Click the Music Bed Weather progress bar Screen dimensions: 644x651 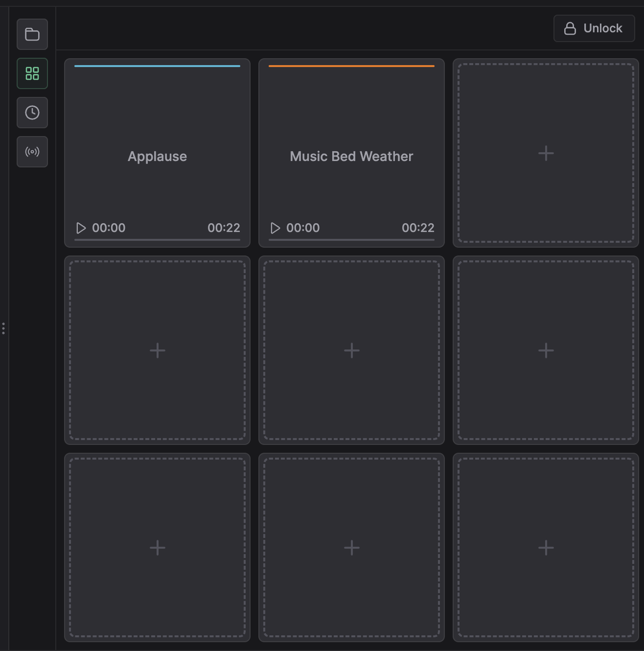[x=351, y=240]
